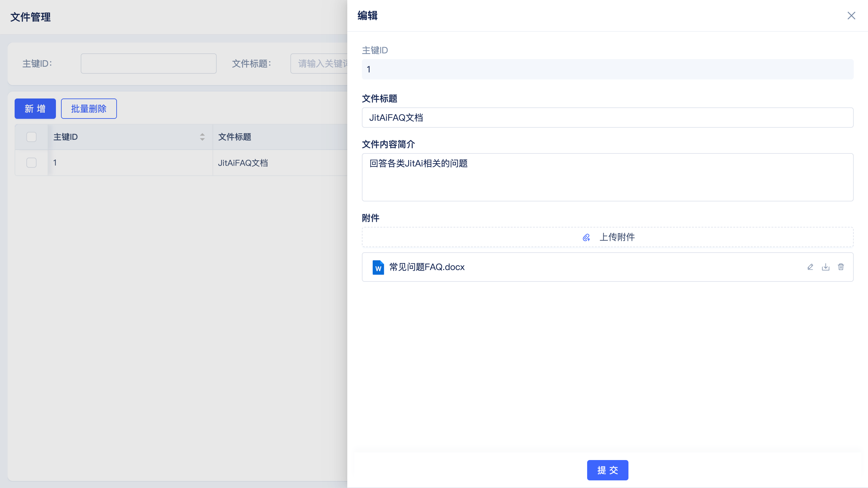Click the read-only 主键ID field showing 1

(x=607, y=70)
